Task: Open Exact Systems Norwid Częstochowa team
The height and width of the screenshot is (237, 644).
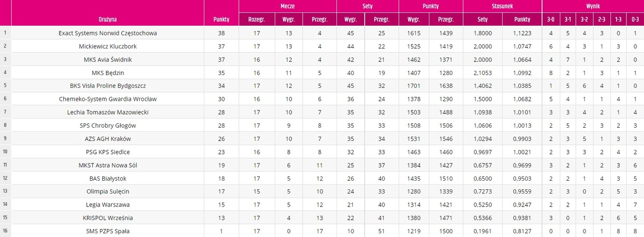Action: 108,33
